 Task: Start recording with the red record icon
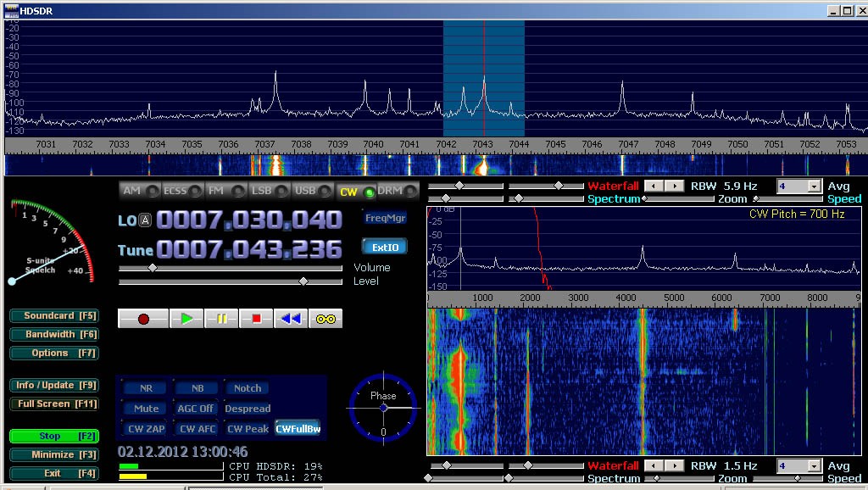point(142,318)
